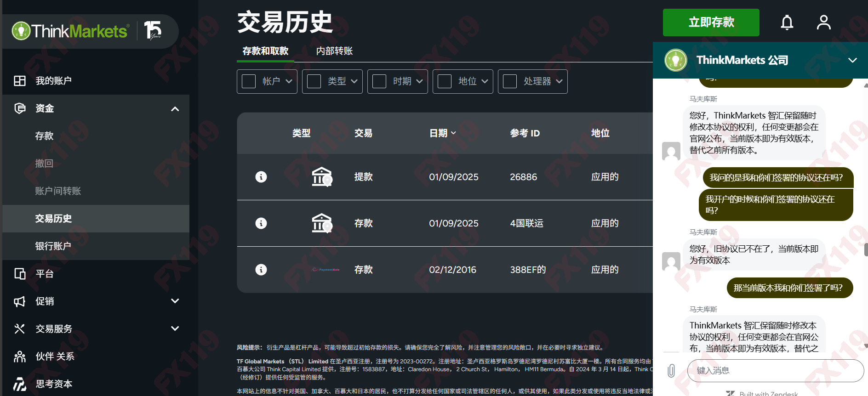
Task: Click bank icon in the withdrawal row
Action: 322,177
